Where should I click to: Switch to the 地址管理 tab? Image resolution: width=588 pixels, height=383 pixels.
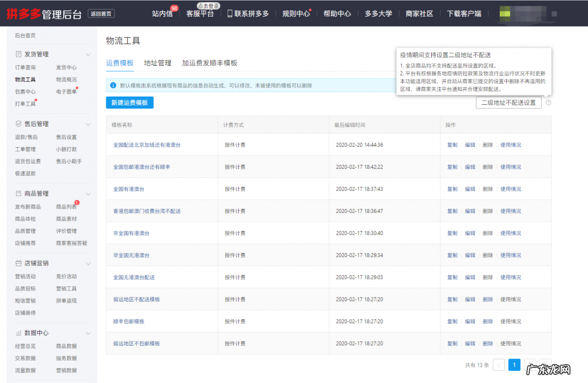158,63
